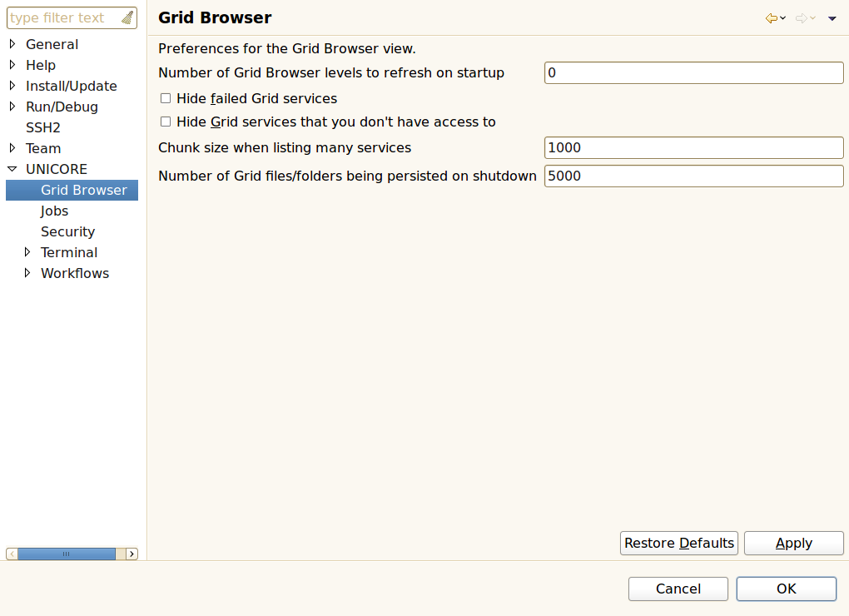Toggle Hide Grid services without access
Viewport: 849px width, 616px height.
click(x=166, y=122)
